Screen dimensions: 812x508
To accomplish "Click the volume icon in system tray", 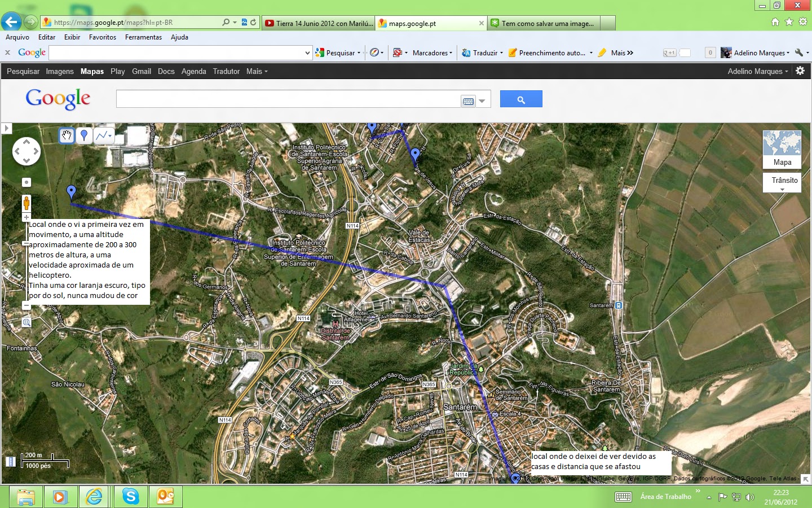I will tap(750, 497).
